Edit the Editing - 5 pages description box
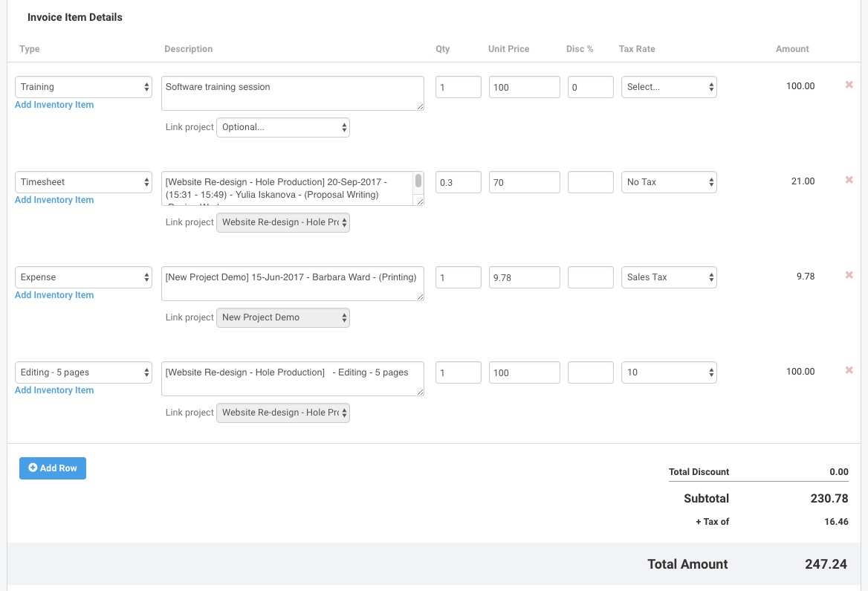 (x=293, y=379)
